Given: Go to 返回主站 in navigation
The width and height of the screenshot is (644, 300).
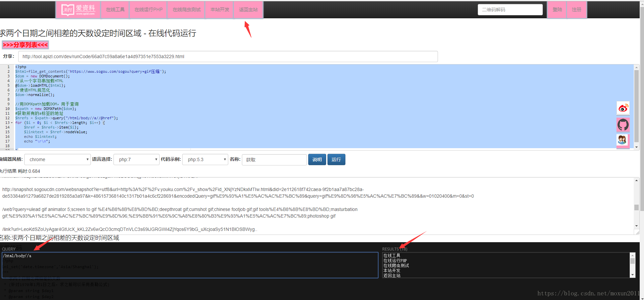Looking at the screenshot, I should [x=249, y=10].
